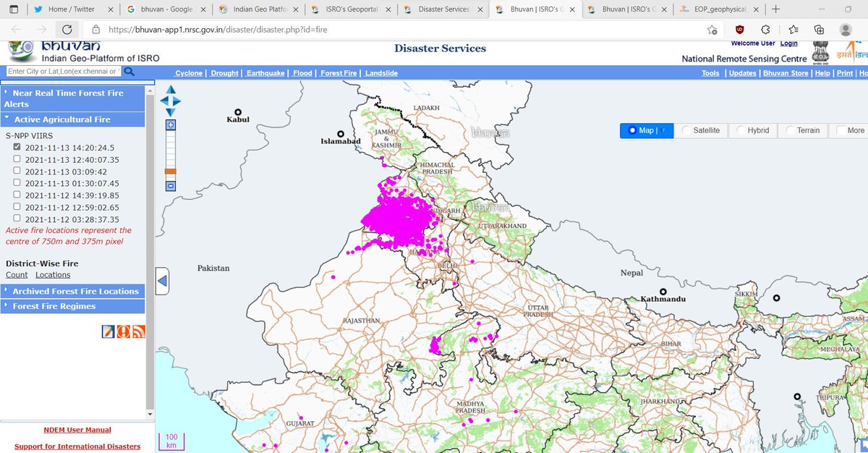
Task: Click the Login link
Action: click(788, 43)
